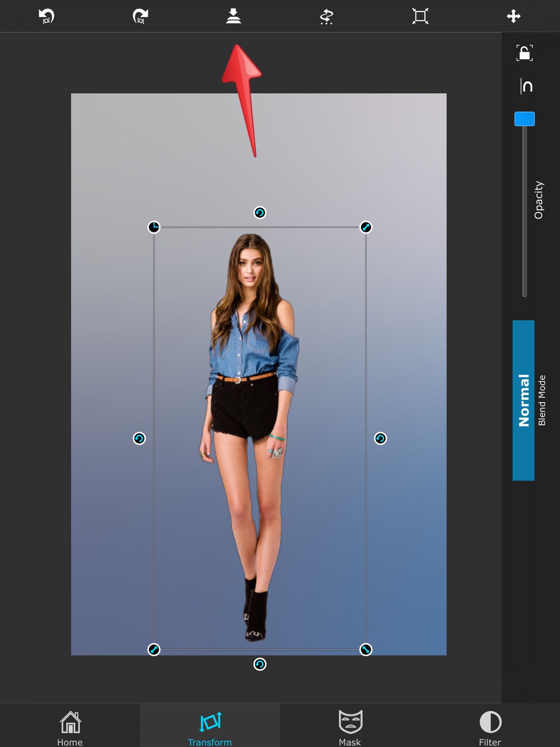
Task: Click the Opacity label text
Action: [539, 200]
